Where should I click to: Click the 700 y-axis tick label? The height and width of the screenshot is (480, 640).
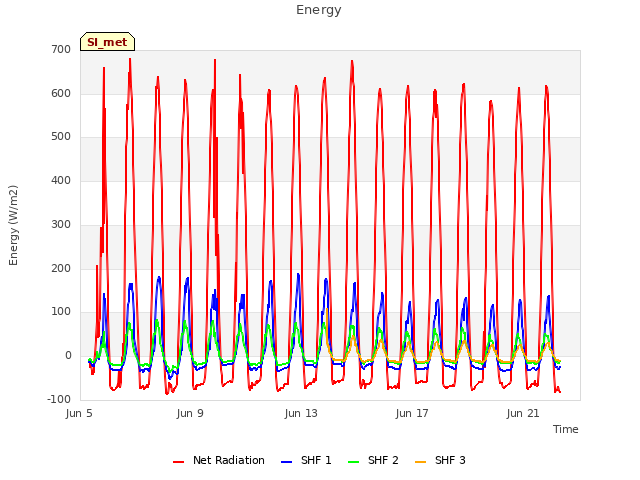click(61, 50)
